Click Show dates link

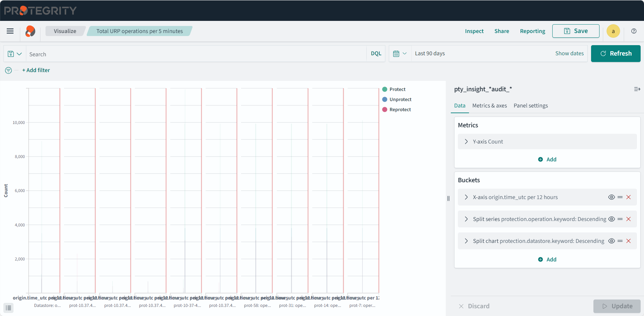[569, 54]
